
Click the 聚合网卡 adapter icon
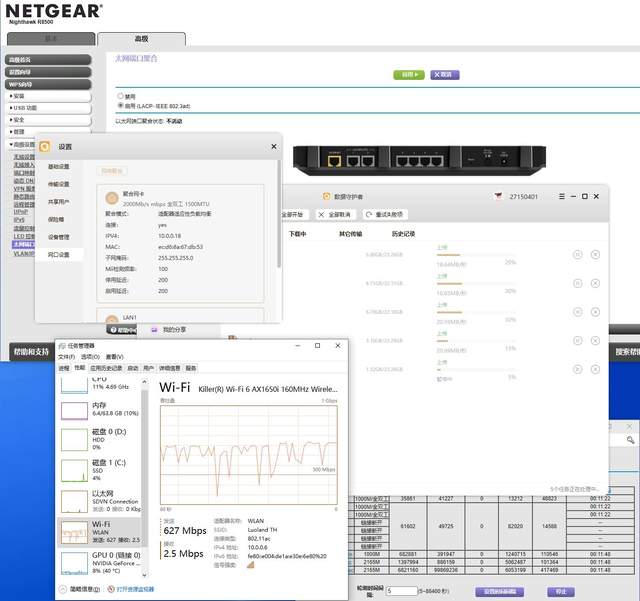[112, 198]
